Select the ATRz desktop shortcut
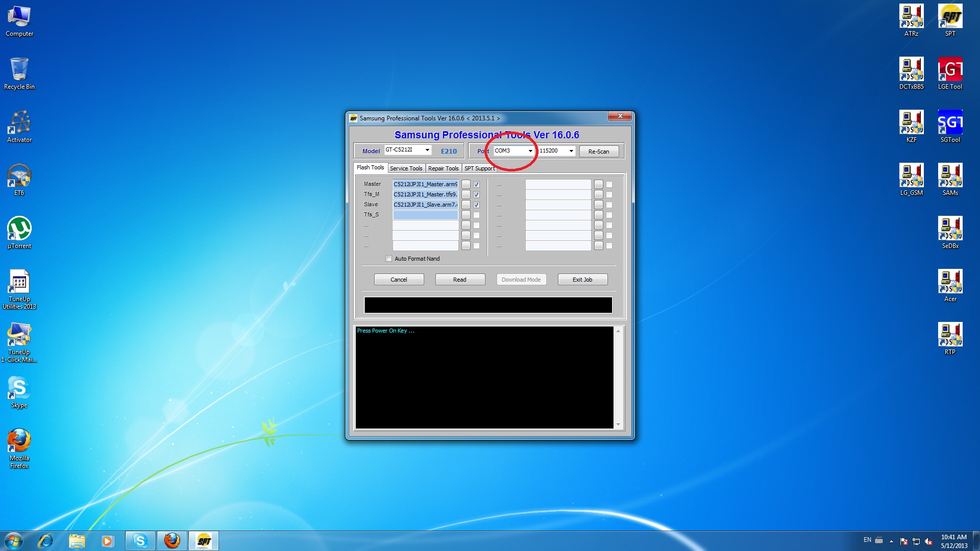This screenshot has width=980, height=551. click(x=912, y=21)
